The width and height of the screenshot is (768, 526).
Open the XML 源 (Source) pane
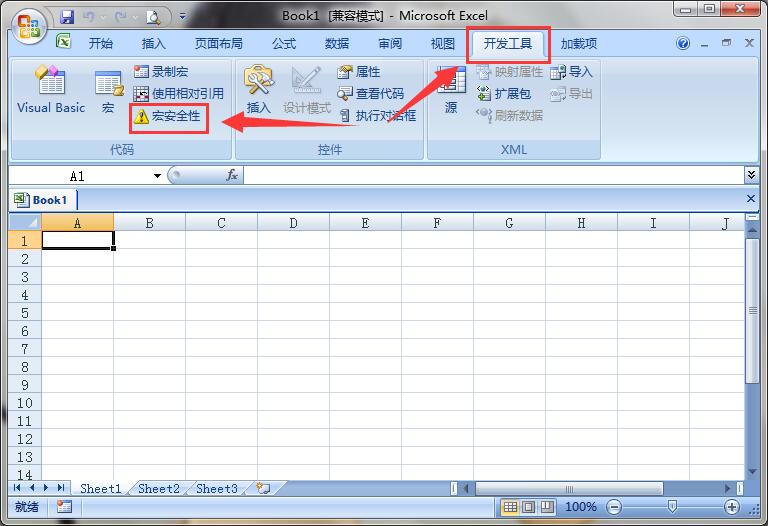pos(451,90)
